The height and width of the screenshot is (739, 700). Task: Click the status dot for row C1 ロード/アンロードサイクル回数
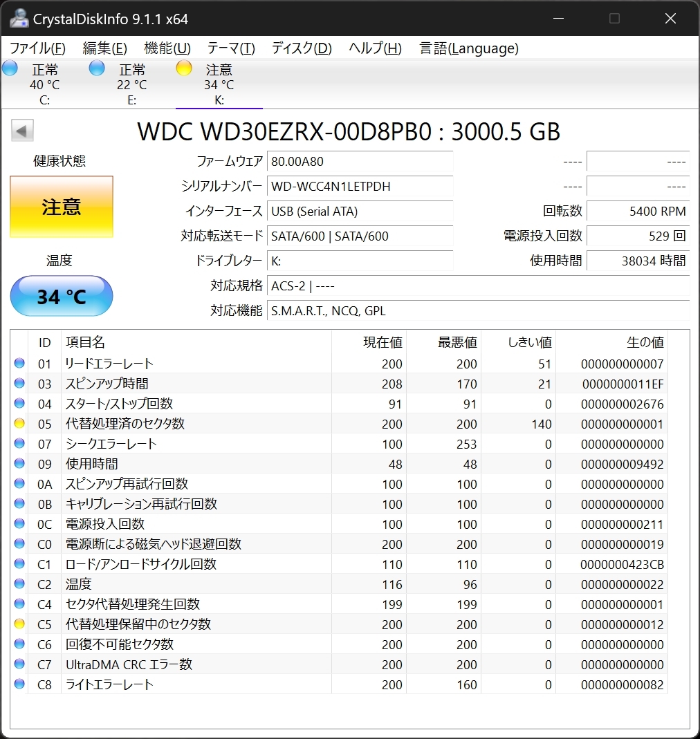coord(19,563)
